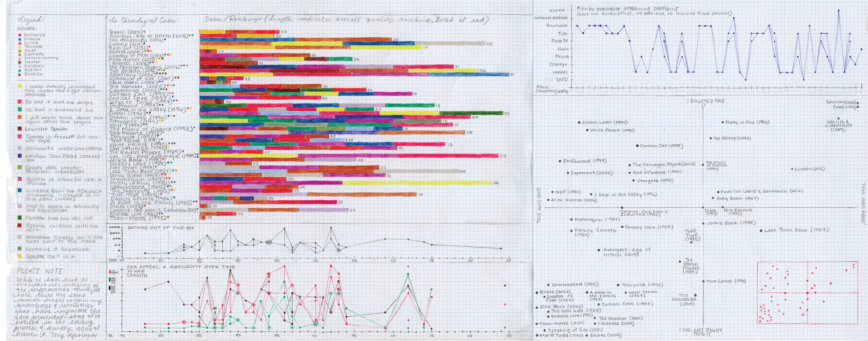Viewport: 868px width, 341px height.
Task: Click the 'Horror' genre label in legend
Action: pos(33,62)
